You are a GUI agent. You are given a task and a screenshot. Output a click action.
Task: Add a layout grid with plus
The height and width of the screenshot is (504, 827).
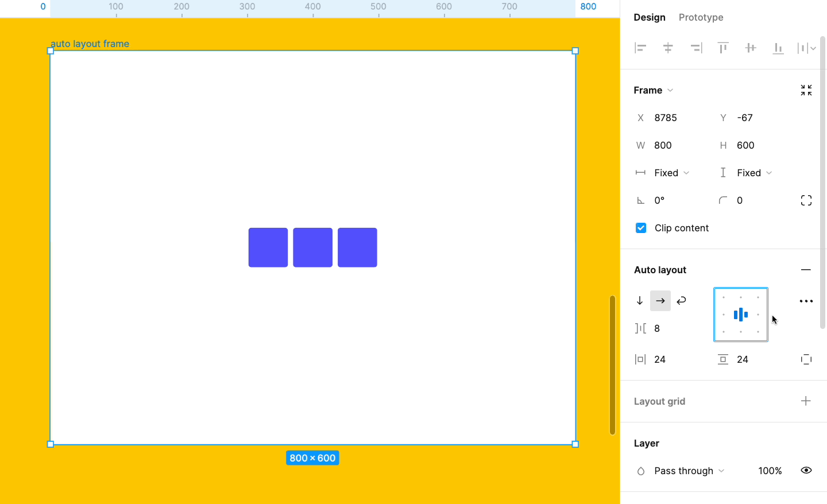806,401
